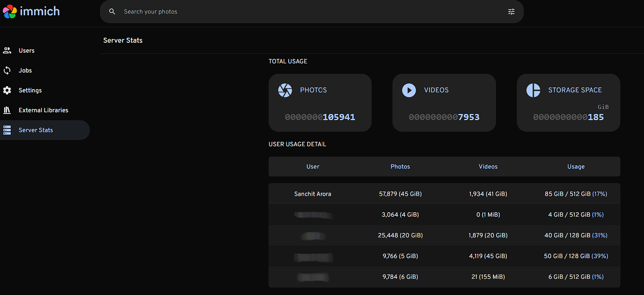The width and height of the screenshot is (644, 295).
Task: Click the Immich logo icon
Action: (x=10, y=11)
